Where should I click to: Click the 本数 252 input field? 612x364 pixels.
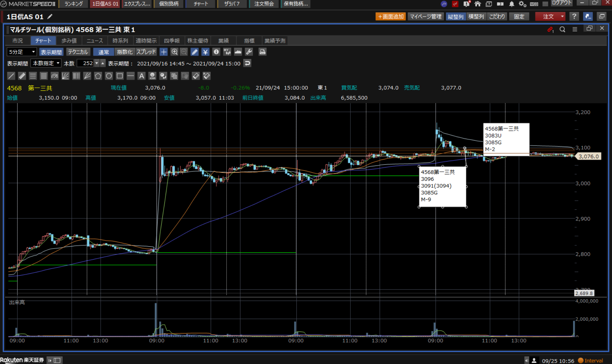[x=86, y=63]
